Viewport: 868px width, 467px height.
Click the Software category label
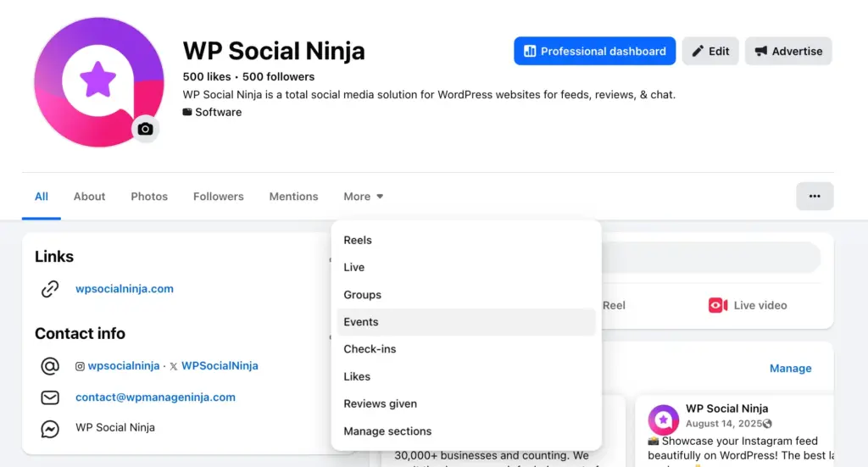point(218,113)
